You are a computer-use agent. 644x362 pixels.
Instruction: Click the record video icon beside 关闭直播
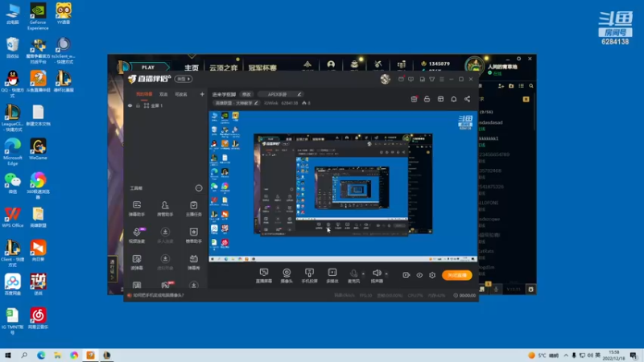coord(407,275)
